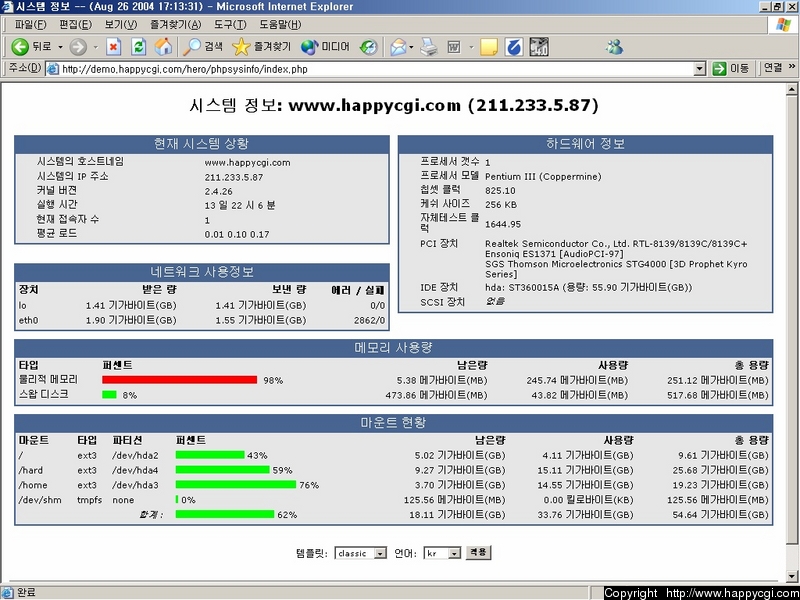Viewport: 800px width, 600px height.
Task: Print the page with the printer icon
Action: [429, 47]
